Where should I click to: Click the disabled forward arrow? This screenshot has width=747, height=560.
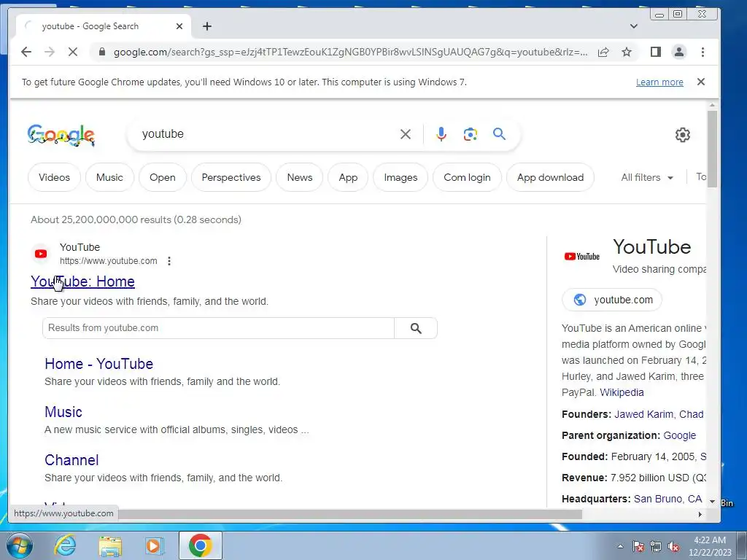[x=50, y=52]
